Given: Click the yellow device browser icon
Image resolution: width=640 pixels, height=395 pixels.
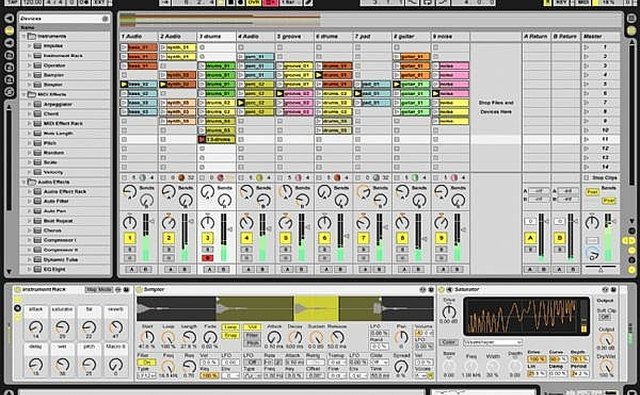Looking at the screenshot, I should tap(9, 31).
